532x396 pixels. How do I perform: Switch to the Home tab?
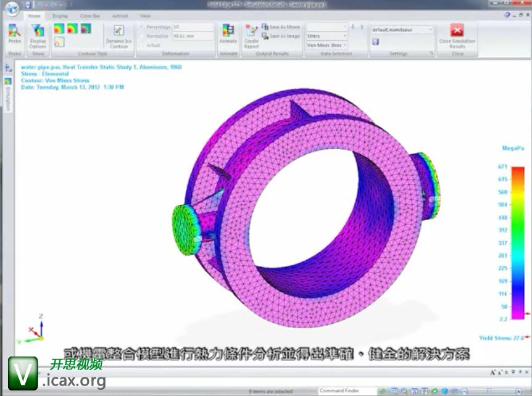pyautogui.click(x=33, y=16)
